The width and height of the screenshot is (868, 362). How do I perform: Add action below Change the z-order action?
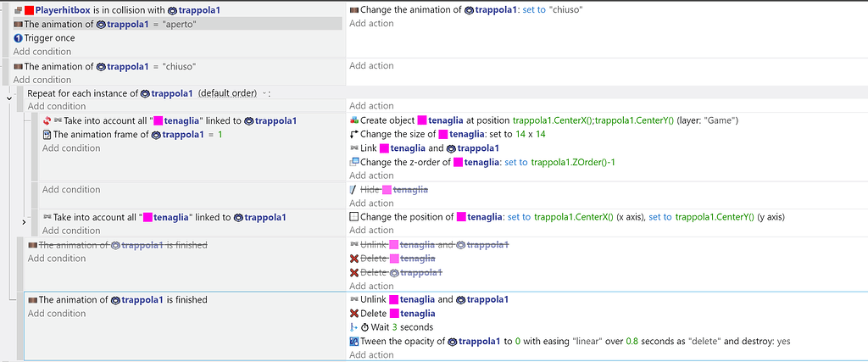pos(371,175)
